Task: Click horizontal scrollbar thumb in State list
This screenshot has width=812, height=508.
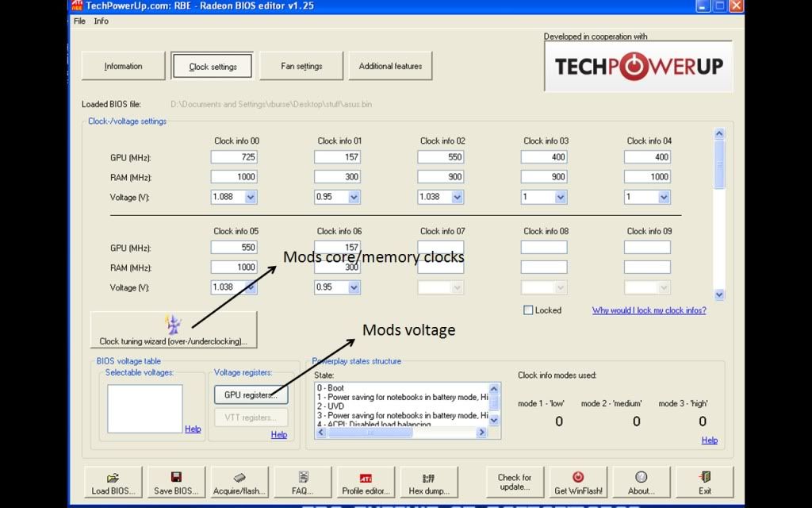Action: pyautogui.click(x=370, y=433)
